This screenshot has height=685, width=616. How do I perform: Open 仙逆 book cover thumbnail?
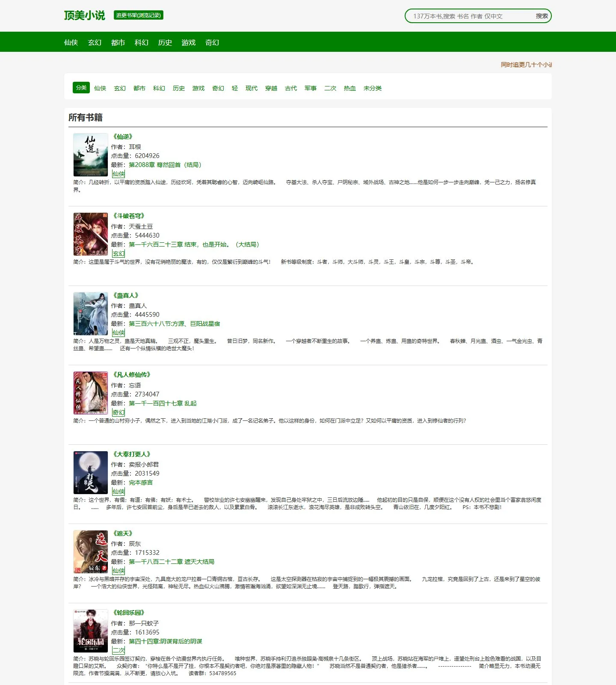pyautogui.click(x=91, y=155)
